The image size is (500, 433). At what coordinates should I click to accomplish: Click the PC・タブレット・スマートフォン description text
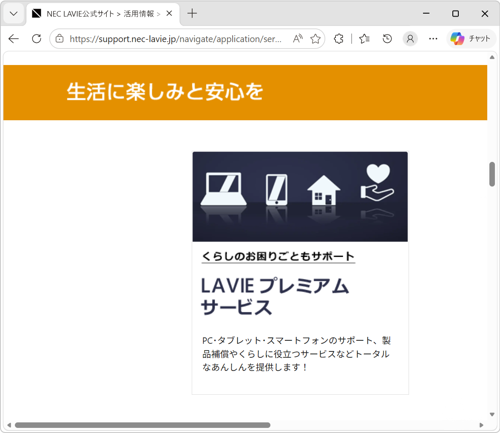(296, 354)
